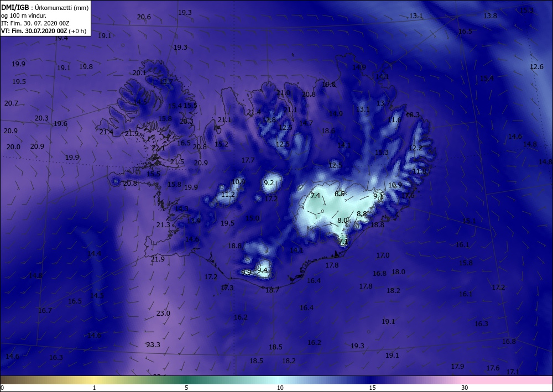This screenshot has width=553, height=392.
Task: Click the map value 16.7
Action: click(x=45, y=310)
